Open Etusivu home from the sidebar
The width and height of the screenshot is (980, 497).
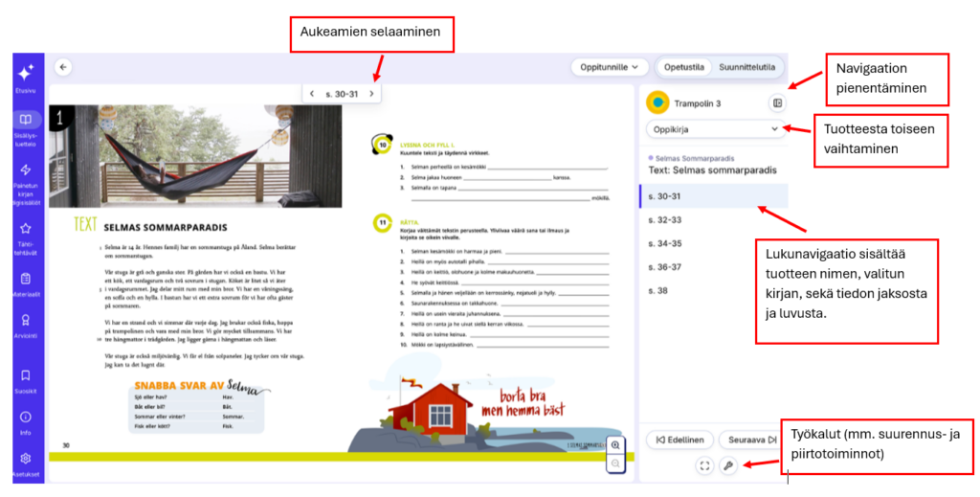pyautogui.click(x=26, y=78)
